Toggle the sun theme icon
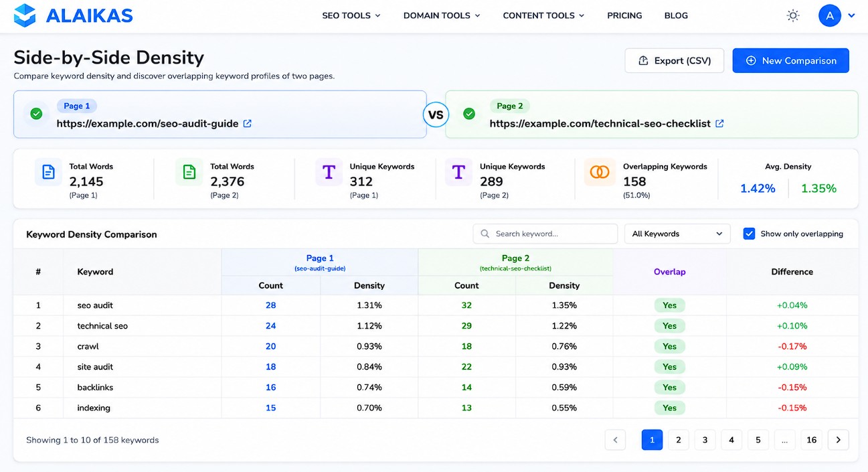Viewport: 868px width, 472px height. [x=793, y=15]
